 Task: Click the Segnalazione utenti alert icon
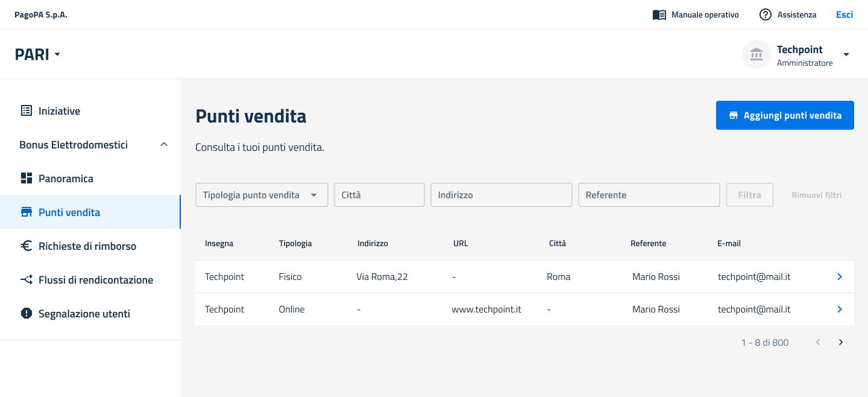pos(26,314)
